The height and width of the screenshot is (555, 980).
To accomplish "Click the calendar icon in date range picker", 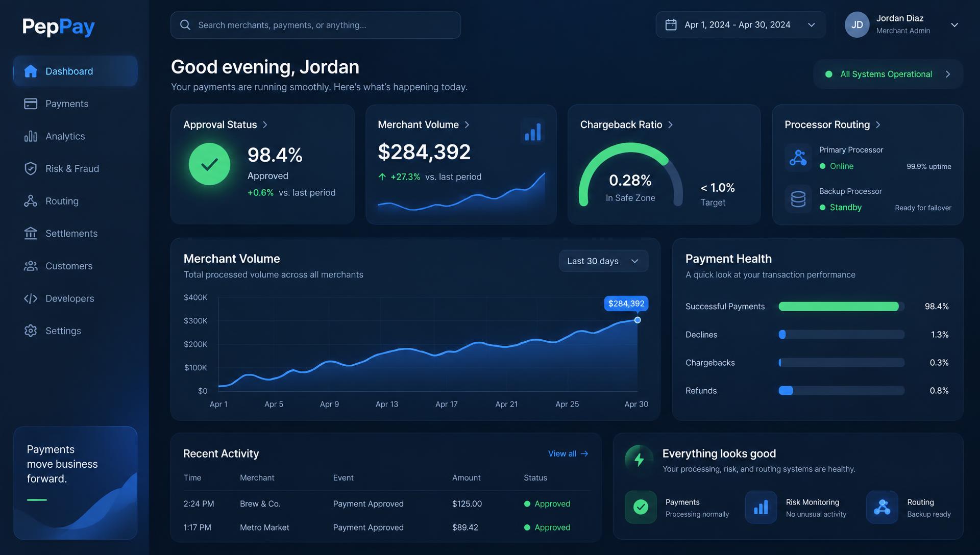I will pos(671,24).
